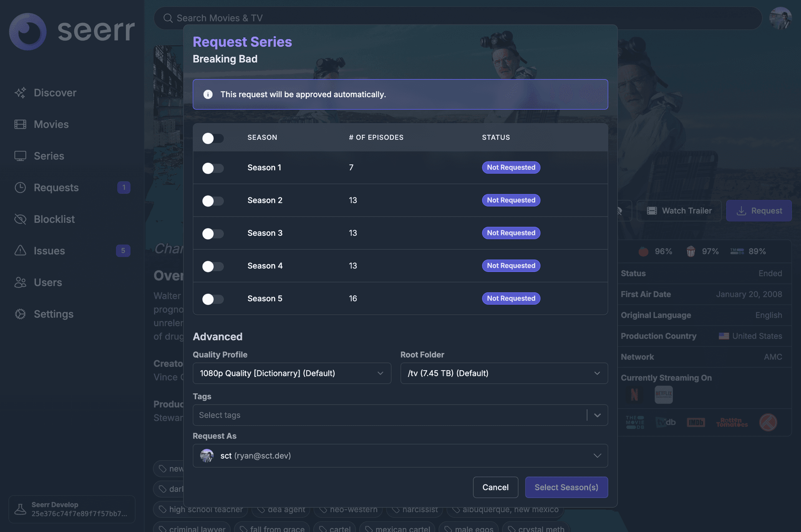The height and width of the screenshot is (532, 801).
Task: Open the user avatar in top corner
Action: pyautogui.click(x=781, y=18)
